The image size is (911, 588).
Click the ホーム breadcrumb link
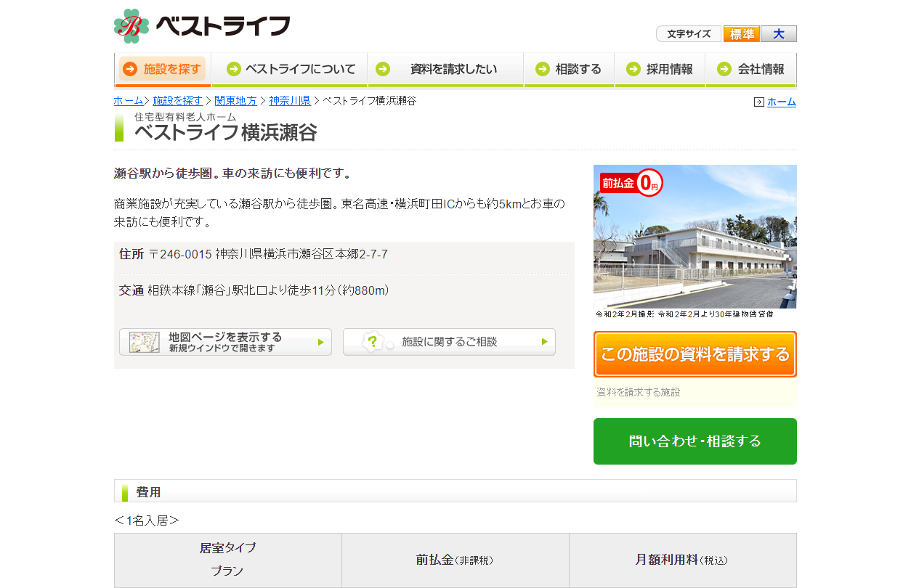coord(129,101)
